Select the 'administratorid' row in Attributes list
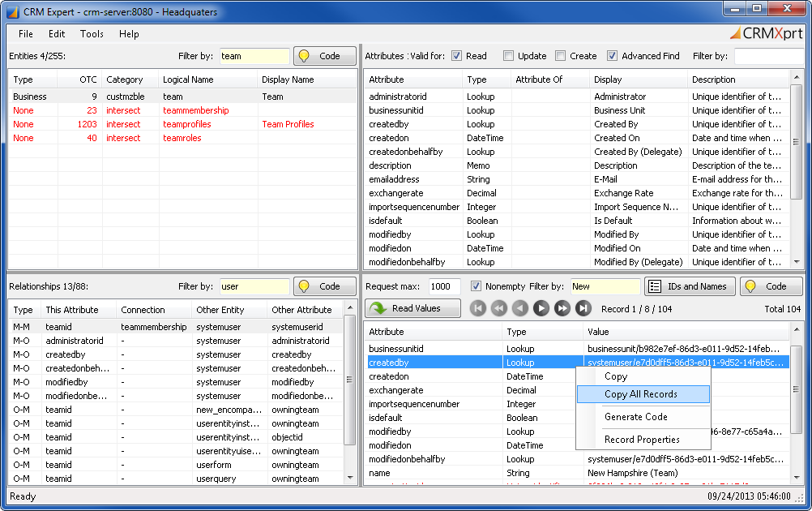This screenshot has height=511, width=812. (577, 97)
